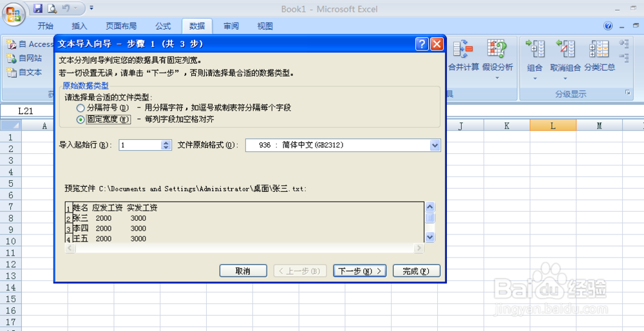Select row header 5

tap(11, 183)
